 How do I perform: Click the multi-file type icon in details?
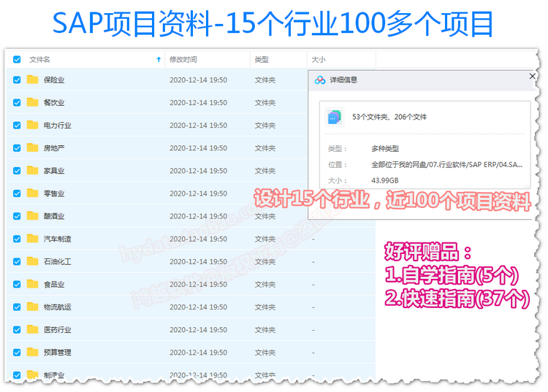[x=335, y=117]
